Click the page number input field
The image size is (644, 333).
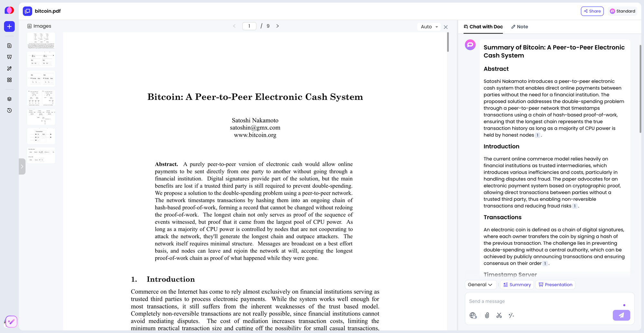click(249, 26)
